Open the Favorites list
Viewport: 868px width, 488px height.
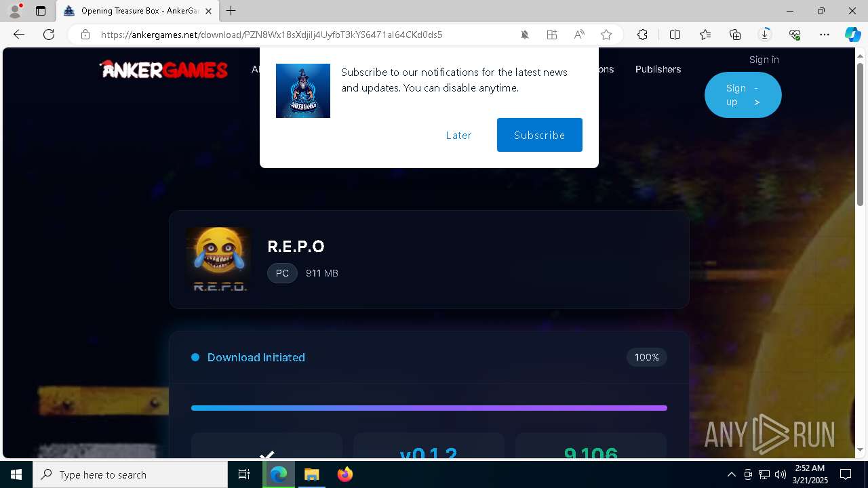tap(705, 35)
